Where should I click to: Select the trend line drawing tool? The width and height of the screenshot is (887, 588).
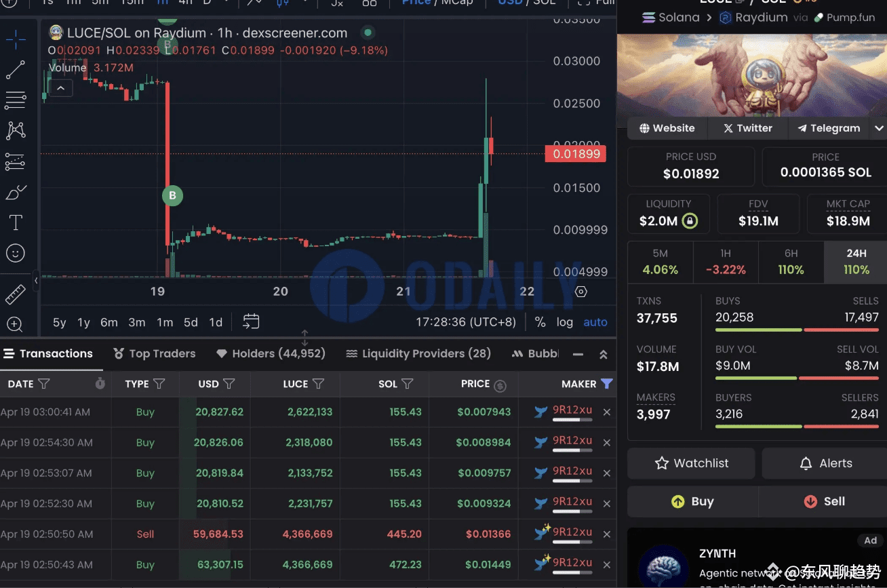click(x=16, y=69)
